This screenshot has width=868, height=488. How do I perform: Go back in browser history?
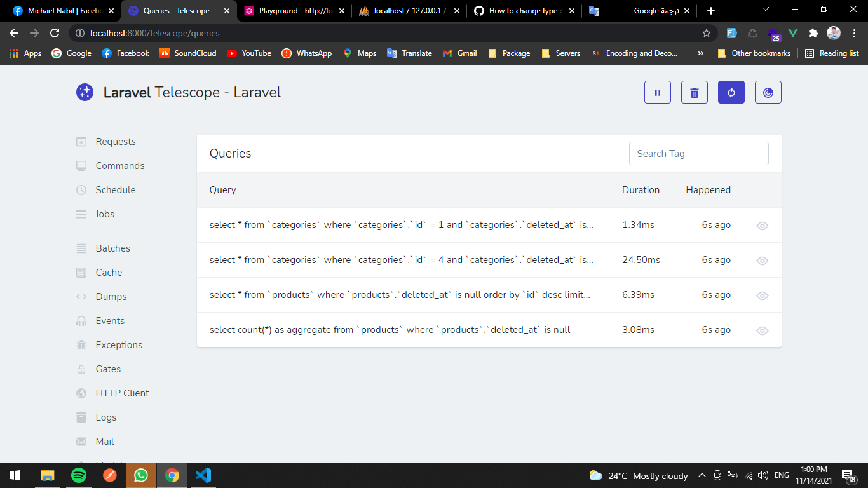click(x=14, y=33)
